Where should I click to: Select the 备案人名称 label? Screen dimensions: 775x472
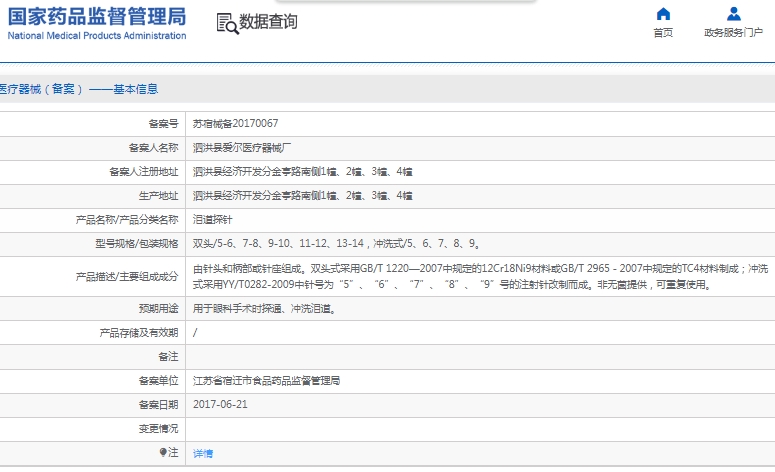click(153, 148)
